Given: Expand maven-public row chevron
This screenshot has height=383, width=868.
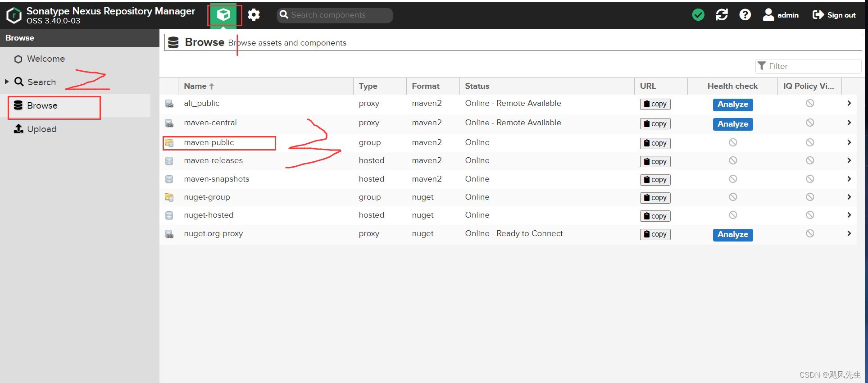Looking at the screenshot, I should click(x=849, y=142).
